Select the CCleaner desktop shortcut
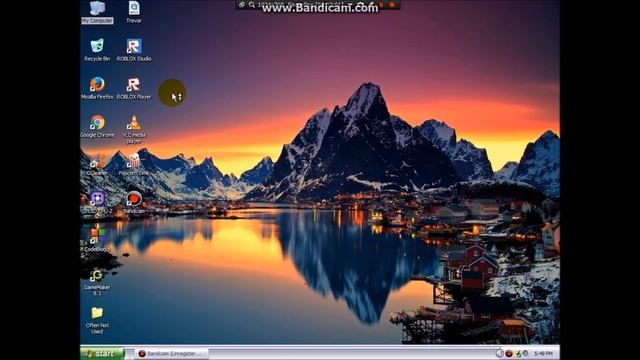The image size is (640, 360). (97, 164)
